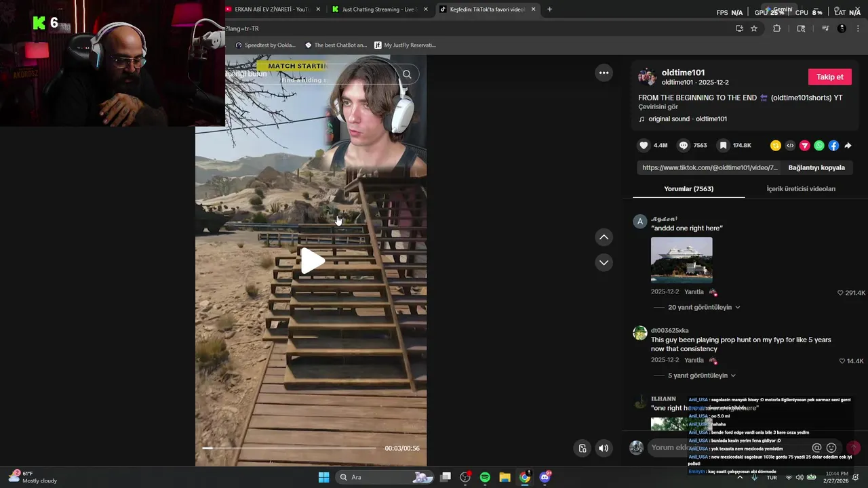The image size is (868, 488).
Task: Reply to Ayden's comment via Yanıtla
Action: tap(694, 292)
